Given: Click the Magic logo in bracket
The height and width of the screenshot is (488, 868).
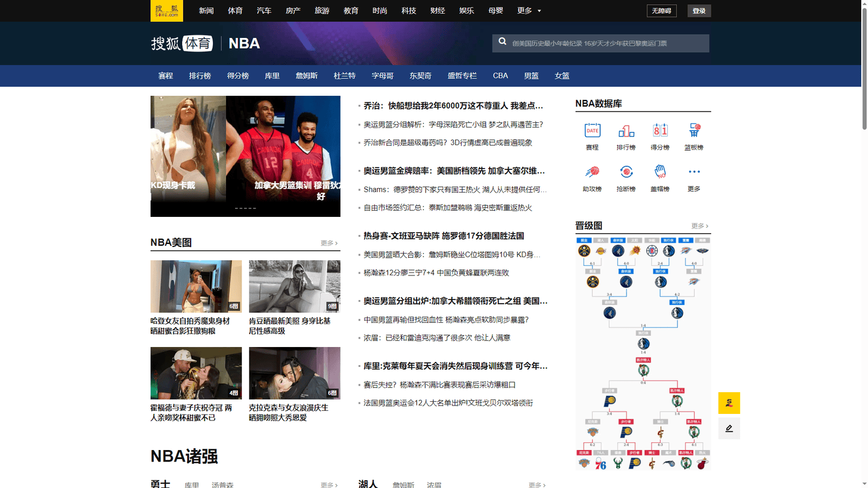Looking at the screenshot, I should click(668, 463).
